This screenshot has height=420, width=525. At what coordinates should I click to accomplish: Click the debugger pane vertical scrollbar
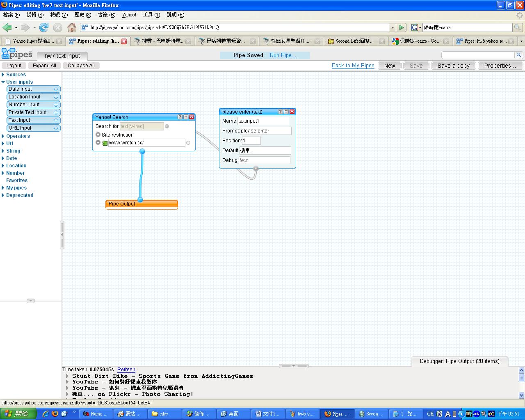click(x=522, y=382)
